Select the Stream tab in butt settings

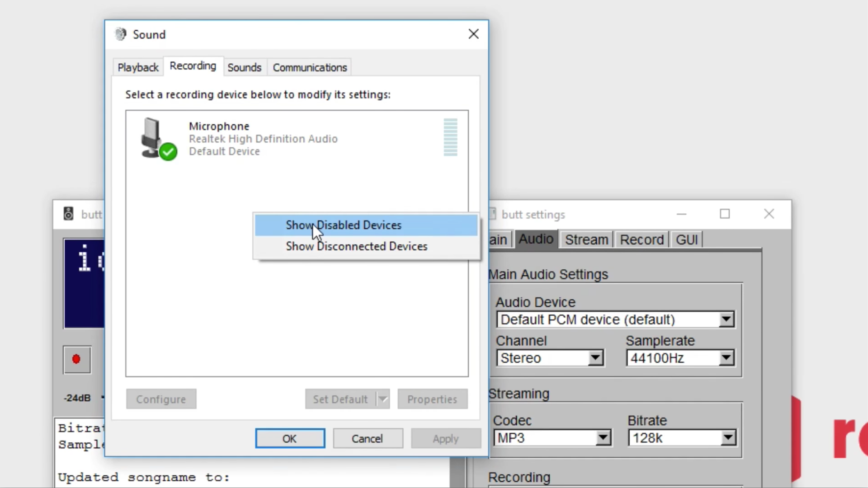pyautogui.click(x=587, y=239)
